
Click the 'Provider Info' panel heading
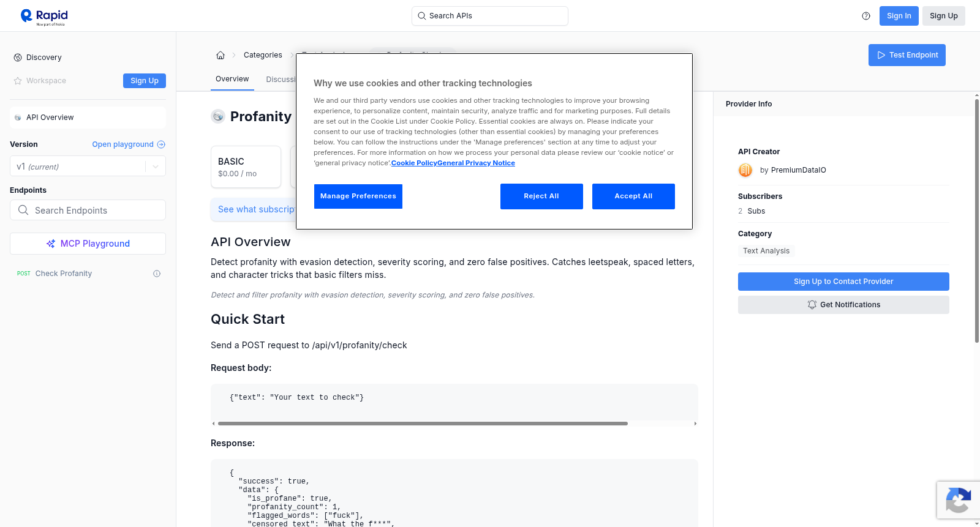(748, 104)
